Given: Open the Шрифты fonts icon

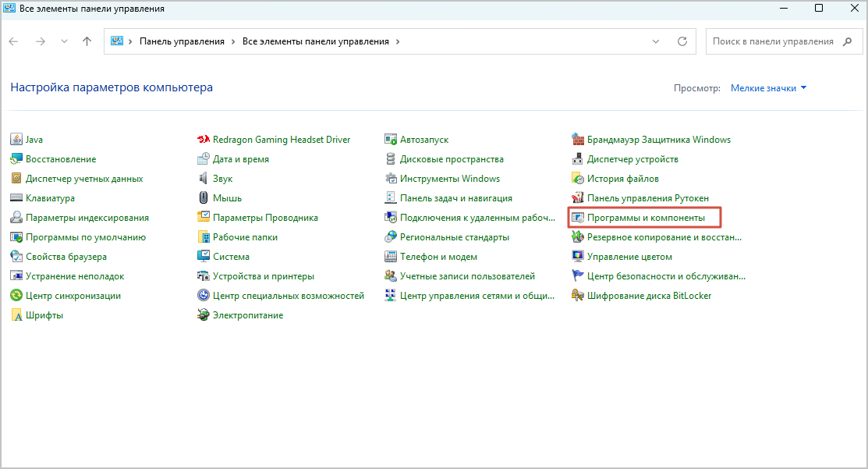Looking at the screenshot, I should coord(16,315).
